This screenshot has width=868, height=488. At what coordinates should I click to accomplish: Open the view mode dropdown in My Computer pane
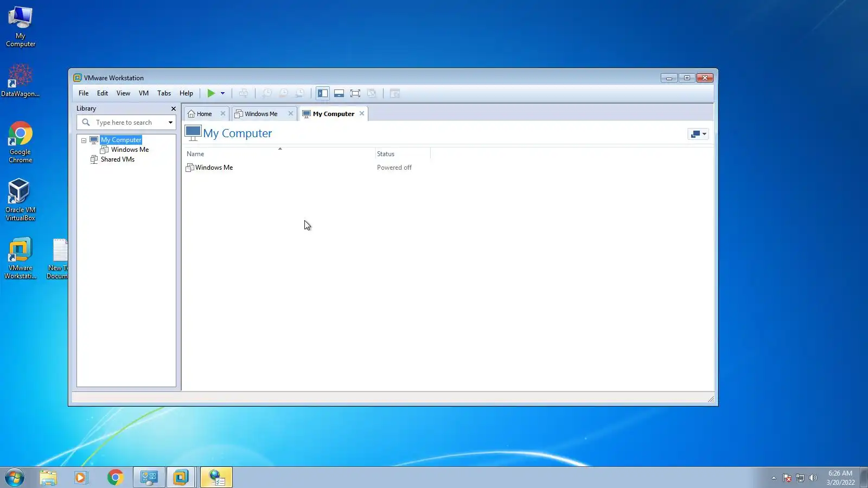point(698,134)
